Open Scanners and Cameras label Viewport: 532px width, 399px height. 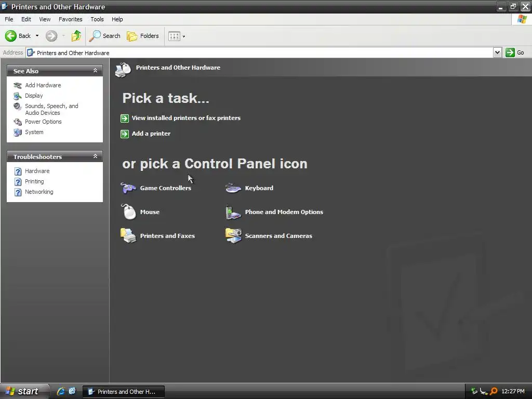(x=278, y=236)
